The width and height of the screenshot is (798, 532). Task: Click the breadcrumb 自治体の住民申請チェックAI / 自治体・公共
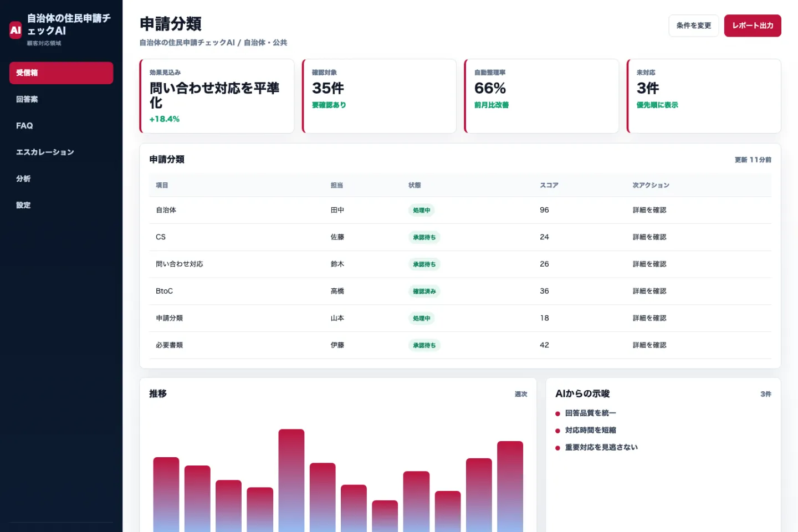pos(213,43)
